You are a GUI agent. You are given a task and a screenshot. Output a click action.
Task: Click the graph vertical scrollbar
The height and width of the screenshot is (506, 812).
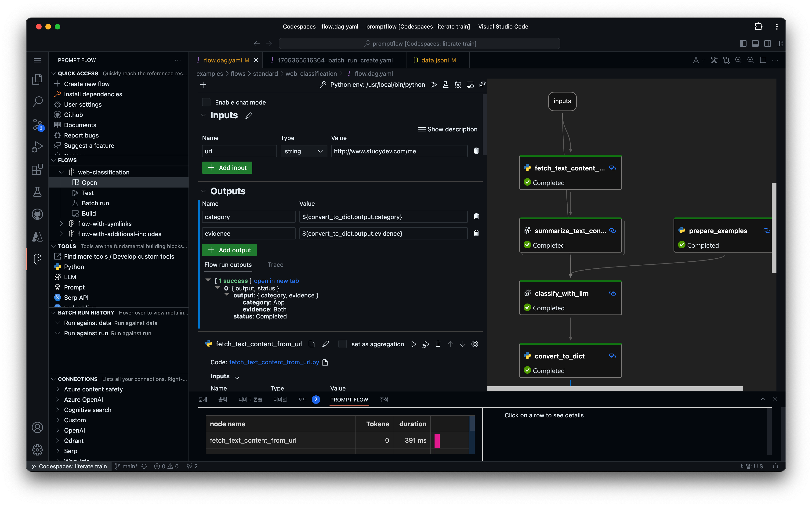(x=774, y=228)
